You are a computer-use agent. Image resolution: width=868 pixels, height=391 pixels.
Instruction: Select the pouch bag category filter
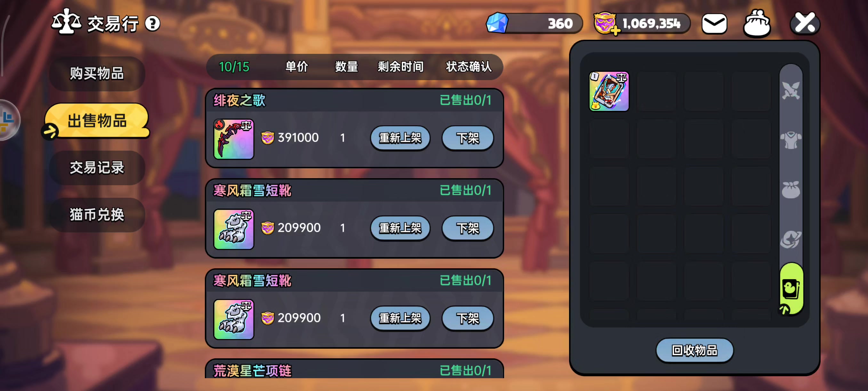(x=791, y=190)
